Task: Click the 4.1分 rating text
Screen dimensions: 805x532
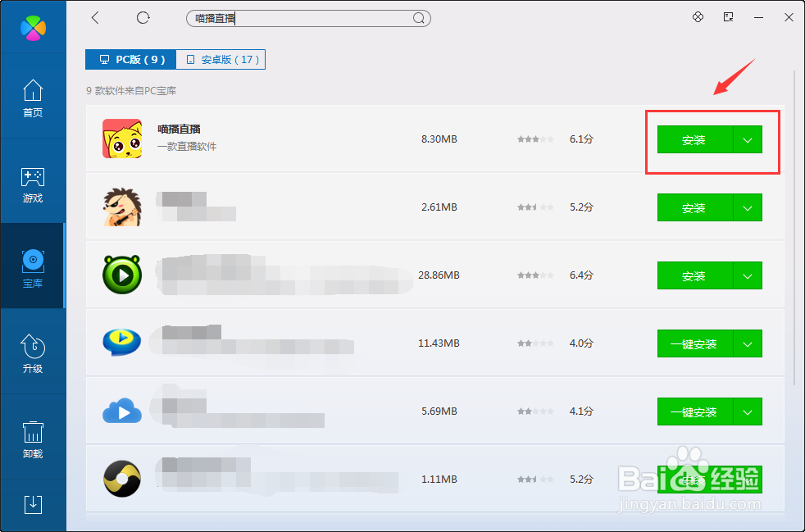Action: click(x=581, y=412)
